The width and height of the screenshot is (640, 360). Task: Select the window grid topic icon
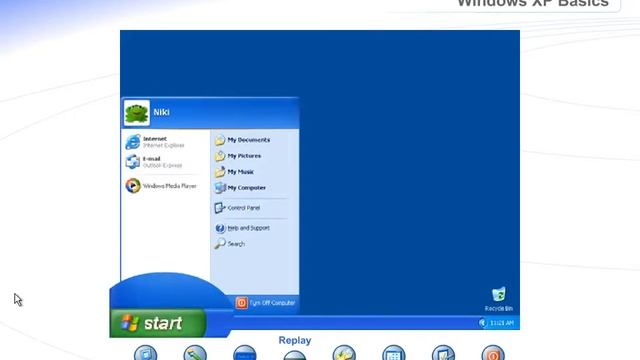point(394,353)
